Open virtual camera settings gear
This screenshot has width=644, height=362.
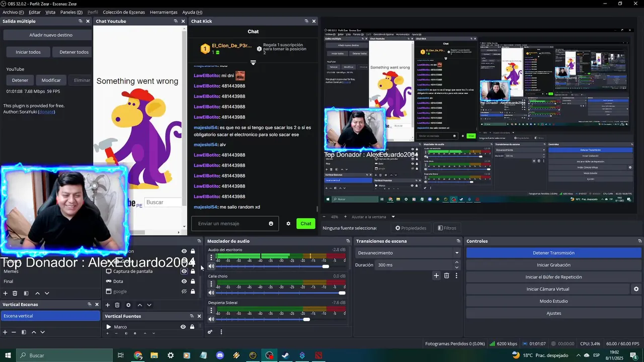(x=636, y=289)
